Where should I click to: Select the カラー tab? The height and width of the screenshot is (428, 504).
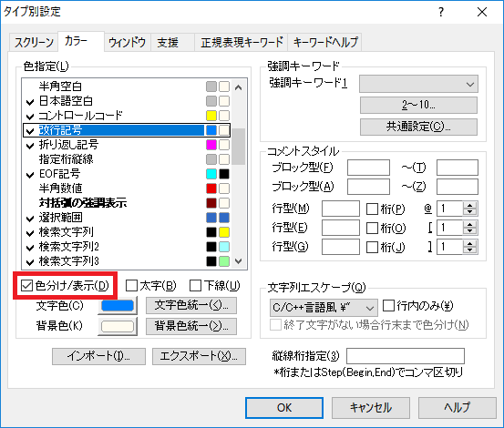click(x=81, y=41)
